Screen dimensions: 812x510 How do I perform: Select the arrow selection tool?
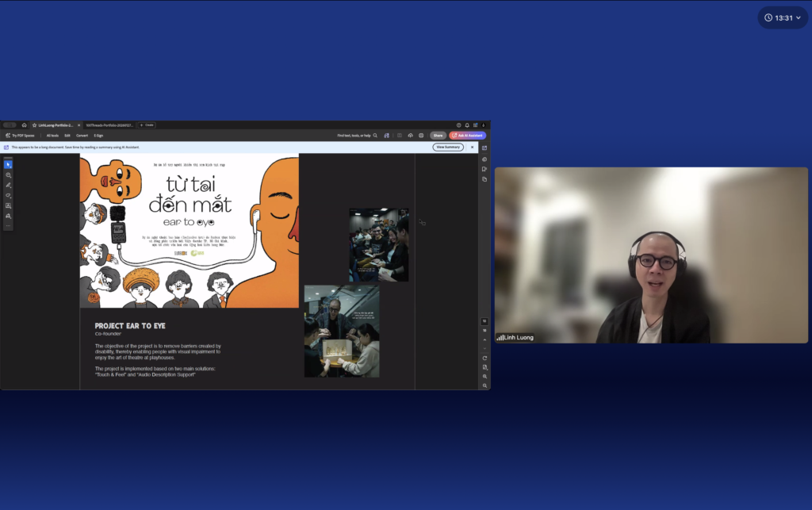[x=8, y=165]
